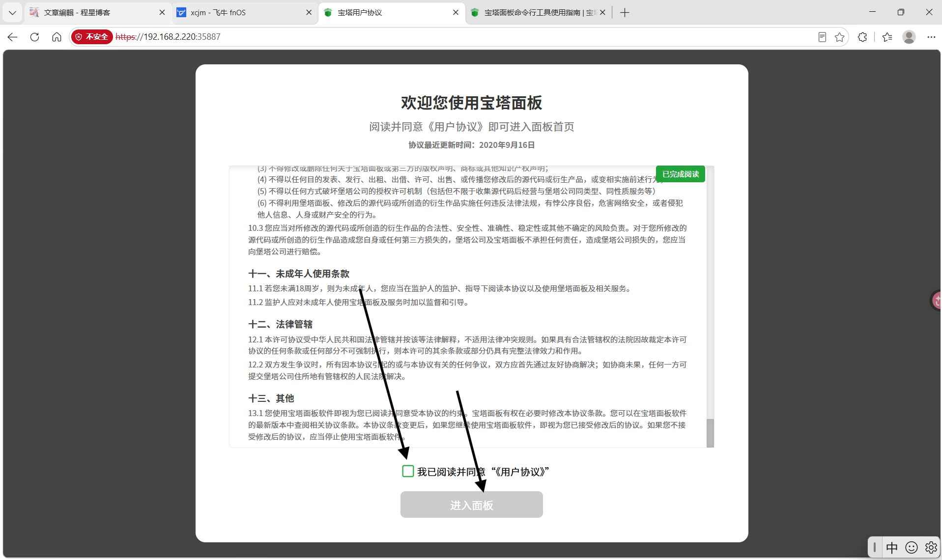This screenshot has width=942, height=560.
Task: Click the IME toolbar drag handle bar
Action: click(875, 547)
